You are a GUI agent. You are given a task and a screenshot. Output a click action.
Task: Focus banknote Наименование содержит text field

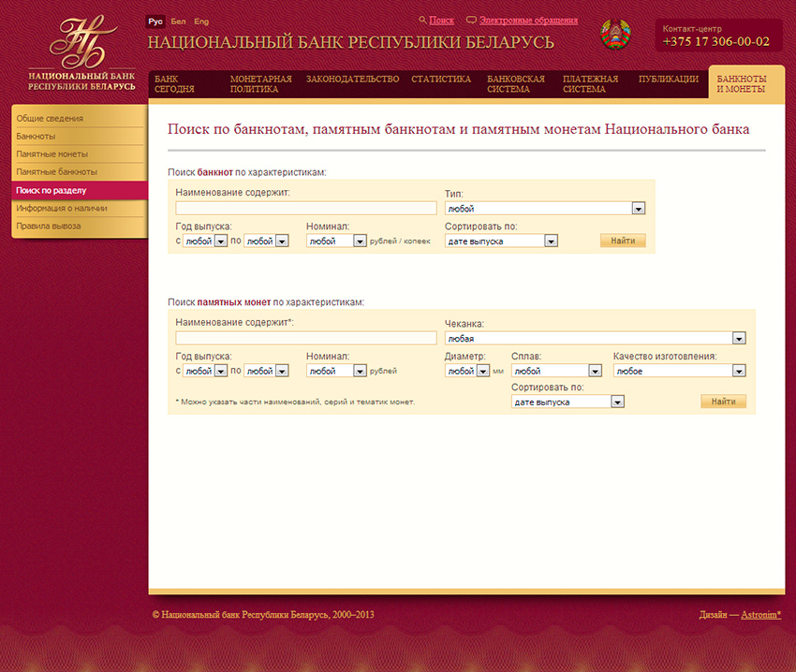click(x=306, y=208)
